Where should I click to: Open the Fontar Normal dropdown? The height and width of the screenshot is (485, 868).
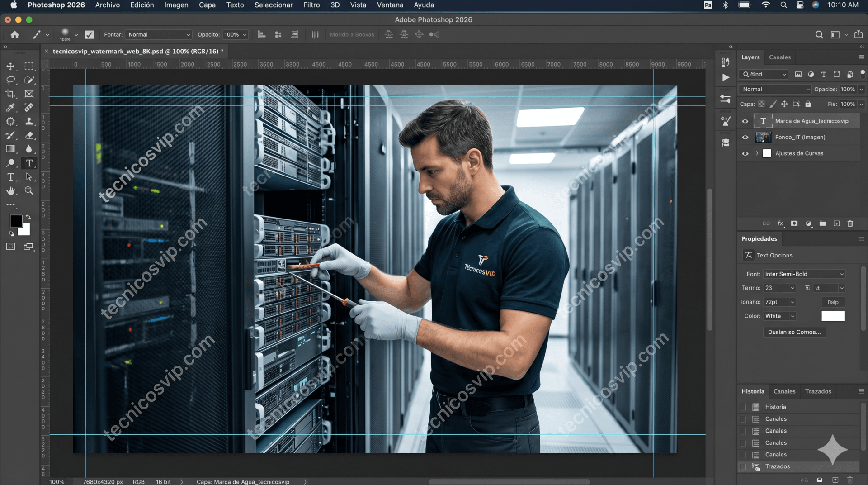click(159, 34)
